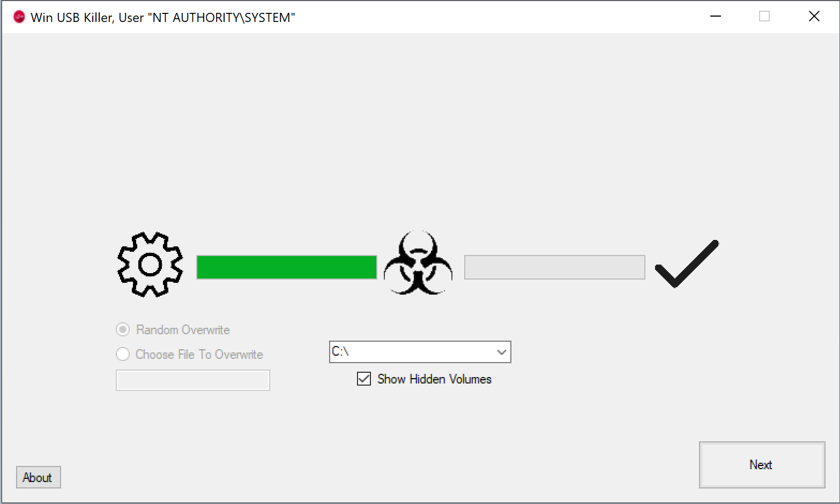Click the overwrite file path field
Screen dimensions: 840x504
tap(193, 380)
